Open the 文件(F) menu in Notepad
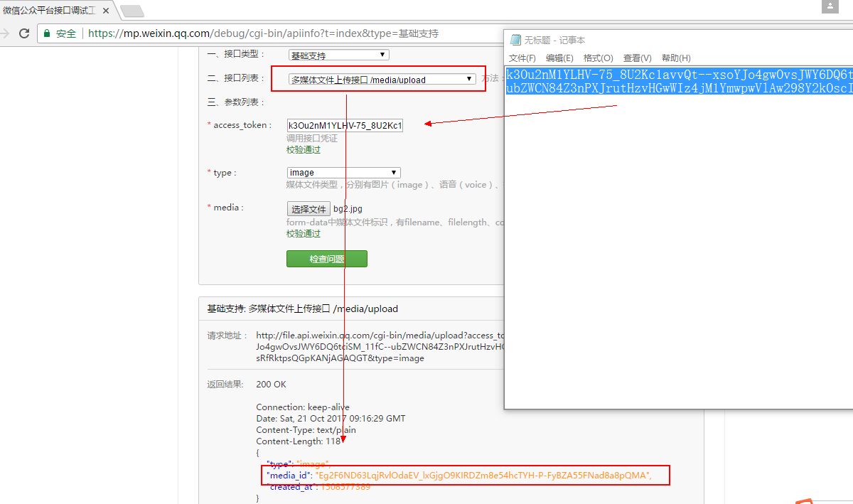Viewport: 853px width, 504px height. (522, 58)
